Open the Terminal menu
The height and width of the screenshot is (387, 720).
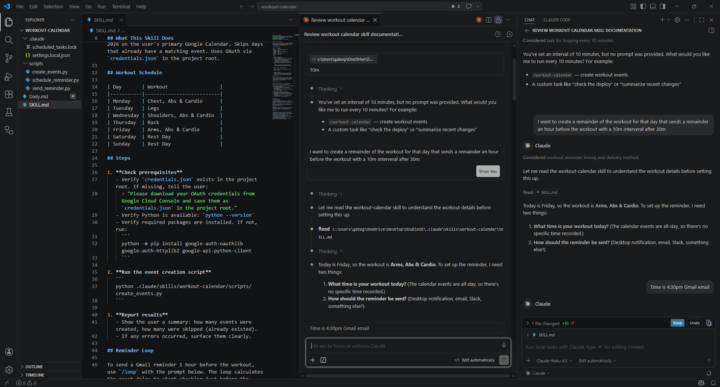tap(121, 6)
